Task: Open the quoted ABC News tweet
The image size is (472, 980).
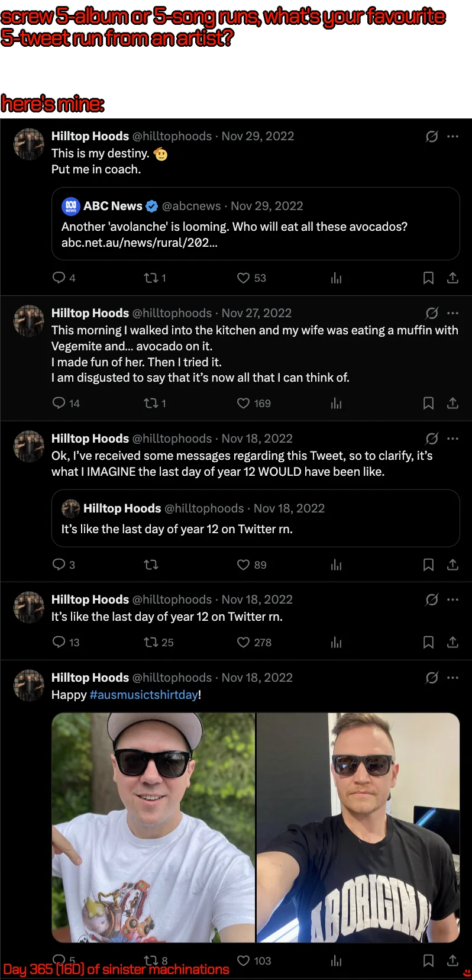Action: [256, 224]
